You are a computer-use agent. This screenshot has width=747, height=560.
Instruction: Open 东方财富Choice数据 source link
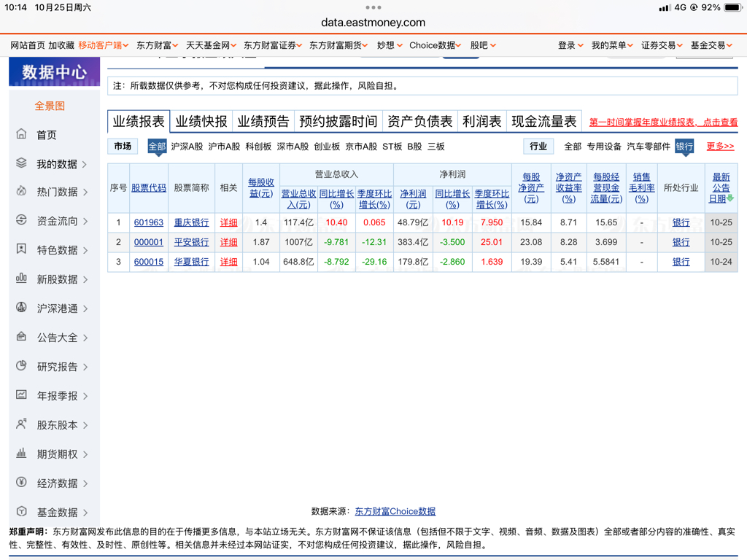pyautogui.click(x=395, y=511)
